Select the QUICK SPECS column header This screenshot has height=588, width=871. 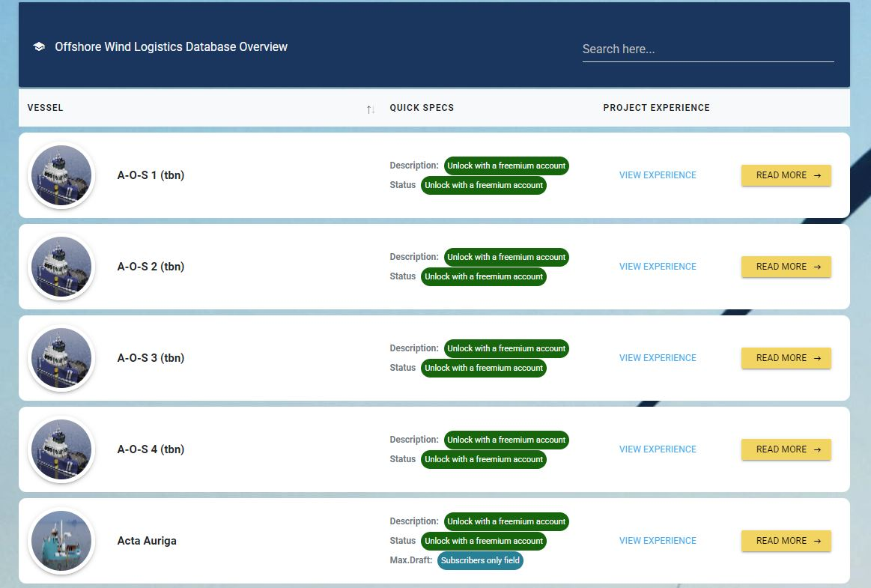(x=421, y=108)
